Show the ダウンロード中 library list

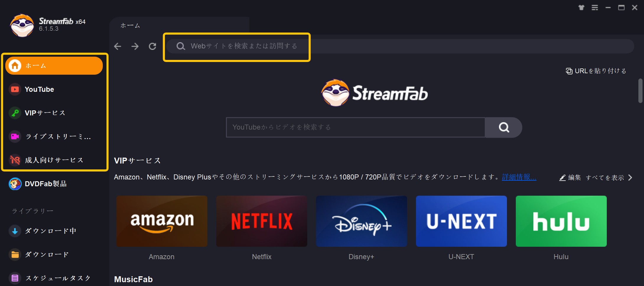[x=54, y=231]
